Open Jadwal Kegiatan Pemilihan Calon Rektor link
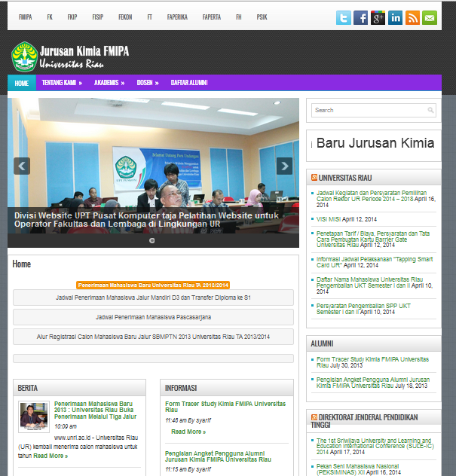This screenshot has height=476, width=456. [372, 196]
